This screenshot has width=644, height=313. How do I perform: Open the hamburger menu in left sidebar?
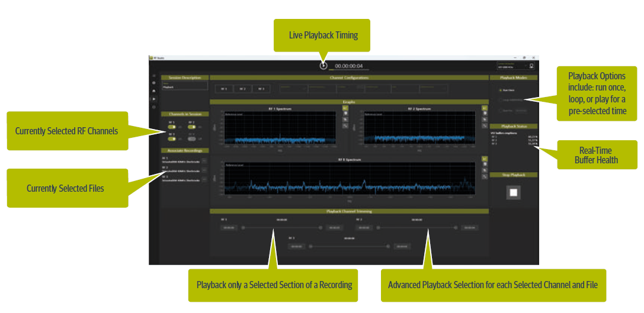point(154,76)
